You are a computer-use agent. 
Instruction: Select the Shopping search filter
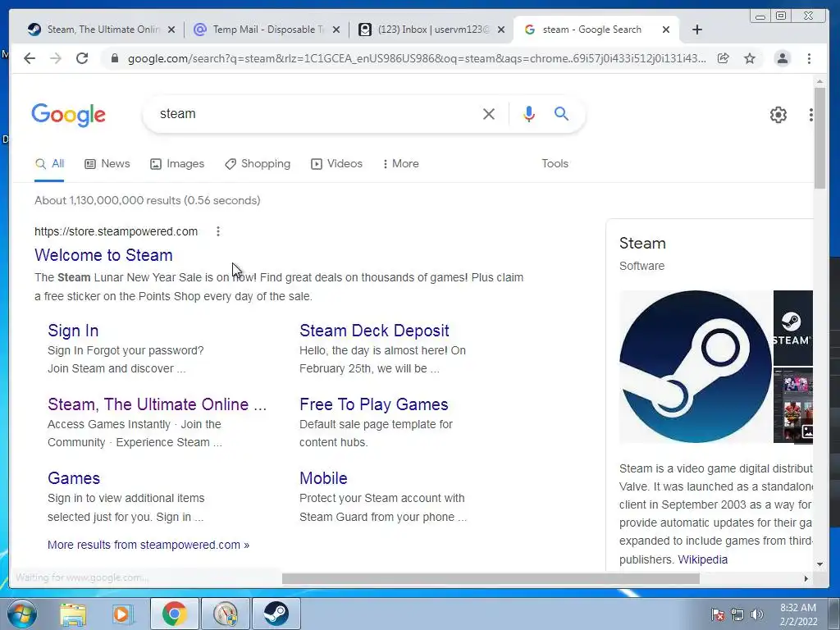pos(258,163)
